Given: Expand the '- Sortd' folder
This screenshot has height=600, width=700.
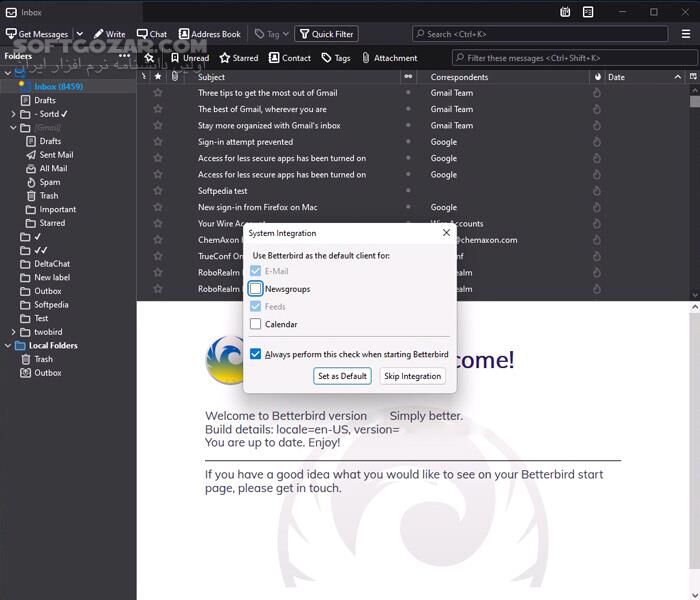Looking at the screenshot, I should pyautogui.click(x=13, y=114).
